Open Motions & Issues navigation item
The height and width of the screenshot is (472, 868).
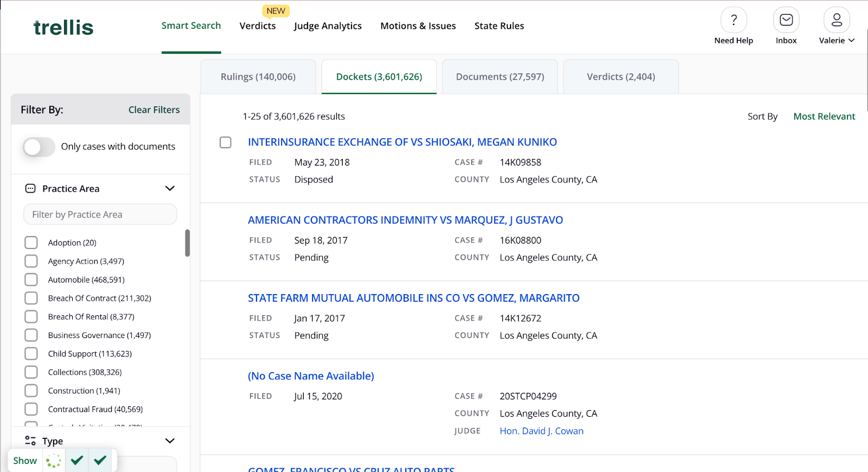(x=418, y=25)
